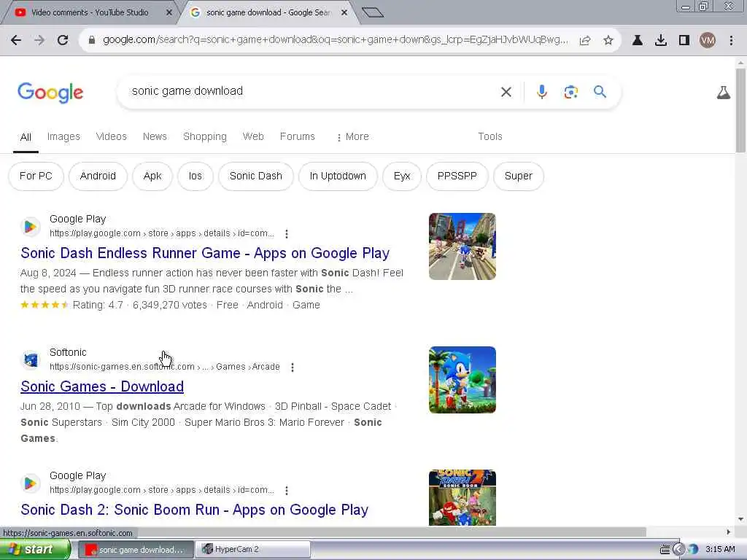Image resolution: width=747 pixels, height=560 pixels.
Task: Reload the page with the refresh icon
Action: point(63,41)
